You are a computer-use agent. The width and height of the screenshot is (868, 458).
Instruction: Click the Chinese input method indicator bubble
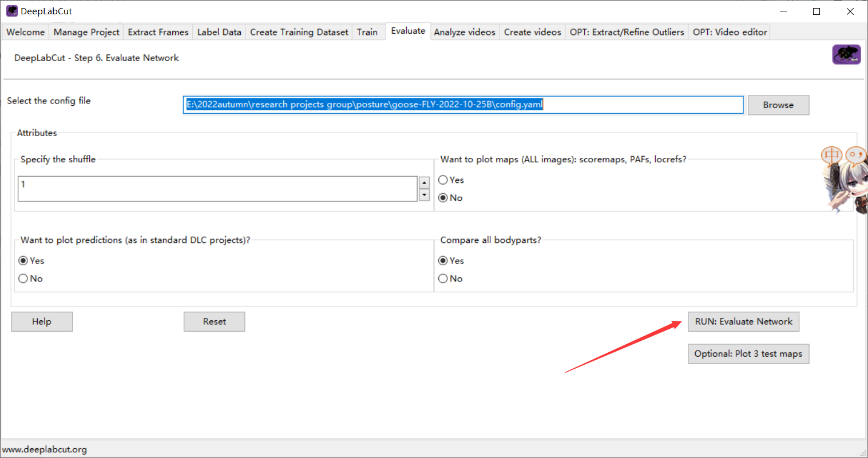click(x=831, y=155)
